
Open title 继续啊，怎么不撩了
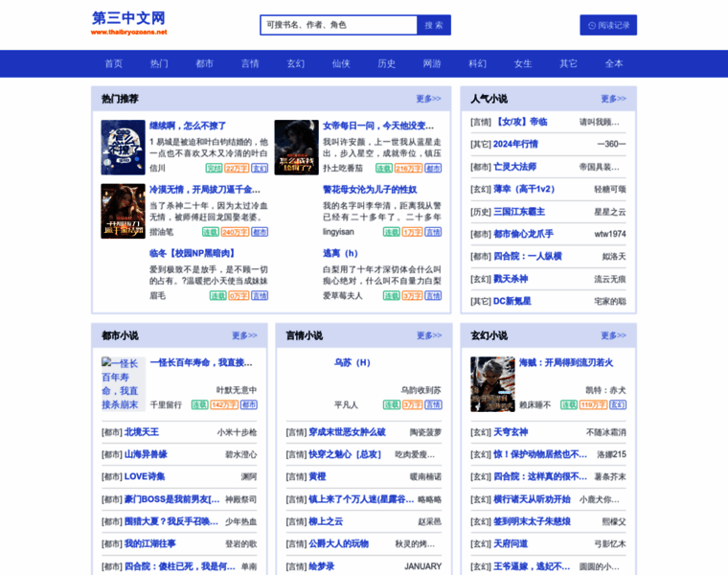[188, 126]
